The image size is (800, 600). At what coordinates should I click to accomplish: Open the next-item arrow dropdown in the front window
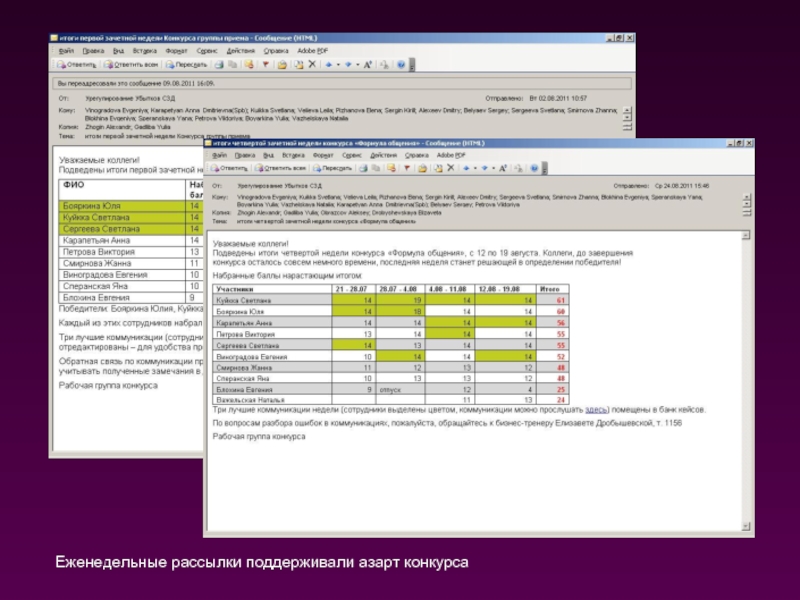point(493,168)
